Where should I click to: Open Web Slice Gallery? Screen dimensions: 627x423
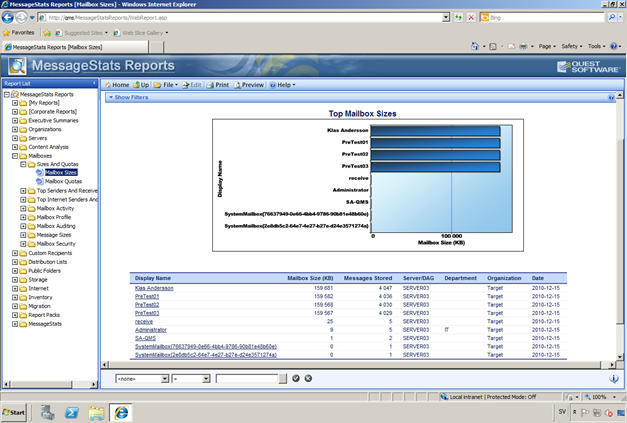[140, 33]
